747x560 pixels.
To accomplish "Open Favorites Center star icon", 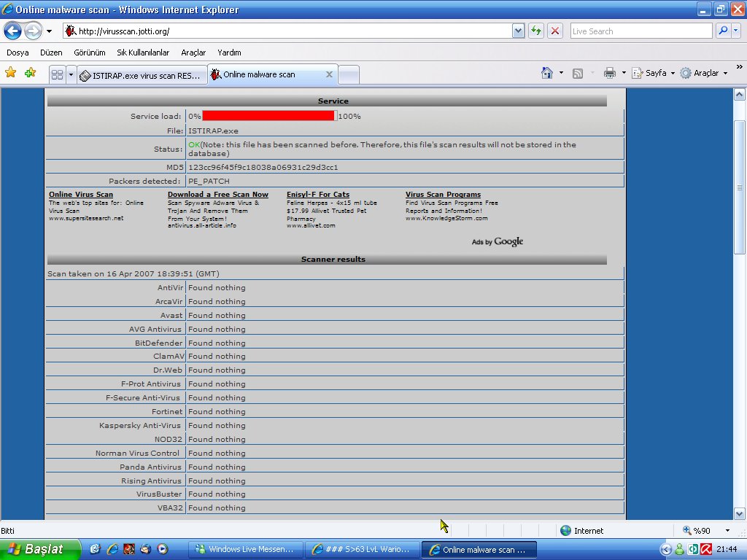I will 10,73.
